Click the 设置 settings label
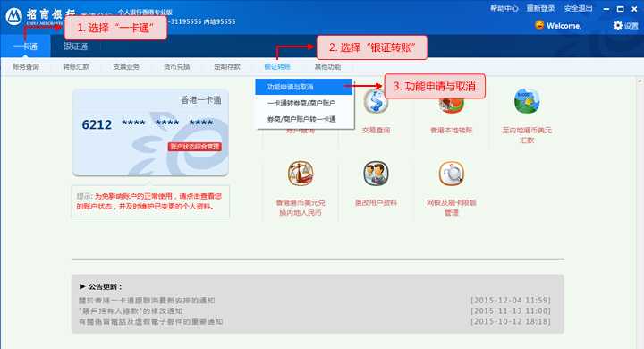This screenshot has width=644, height=349. click(631, 26)
